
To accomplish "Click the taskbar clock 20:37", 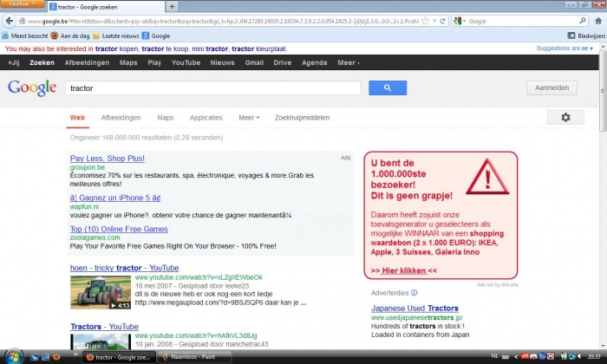I will coord(594,356).
